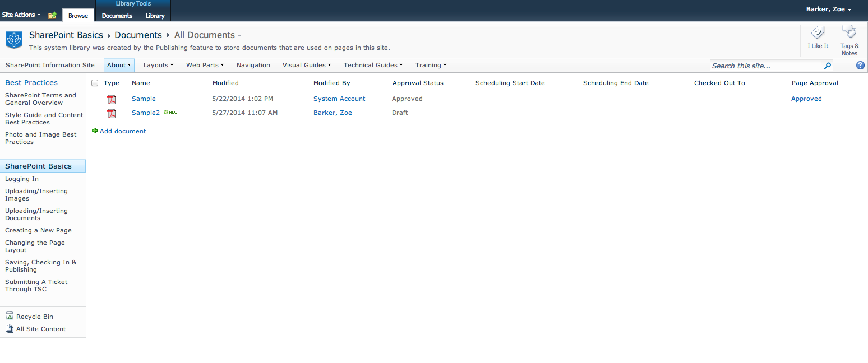Go to SharePoint Information Site

point(50,65)
